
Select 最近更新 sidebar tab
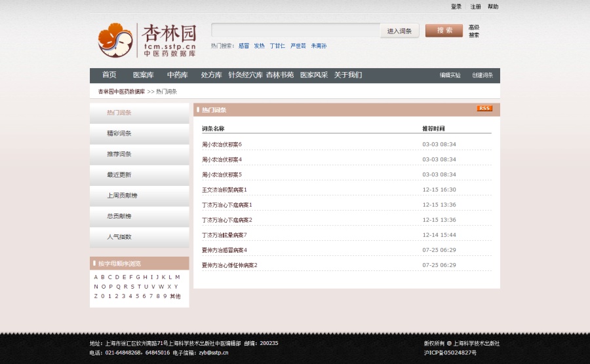click(x=139, y=175)
